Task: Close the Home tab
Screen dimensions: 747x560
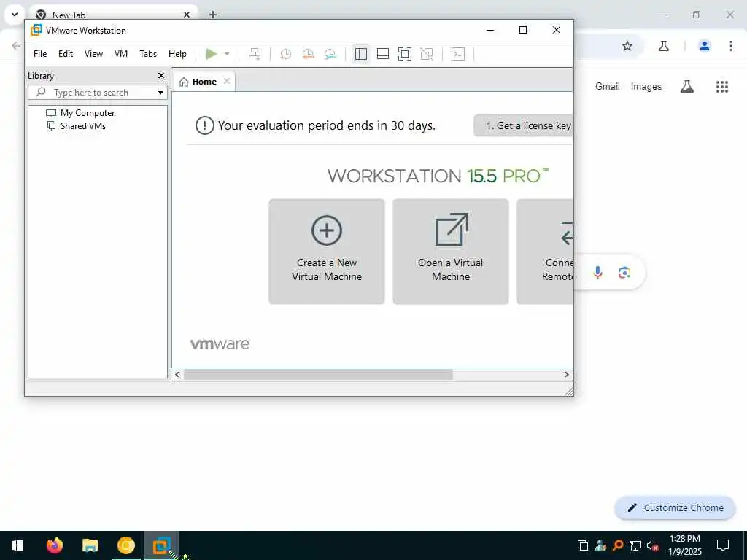Action: pos(227,82)
